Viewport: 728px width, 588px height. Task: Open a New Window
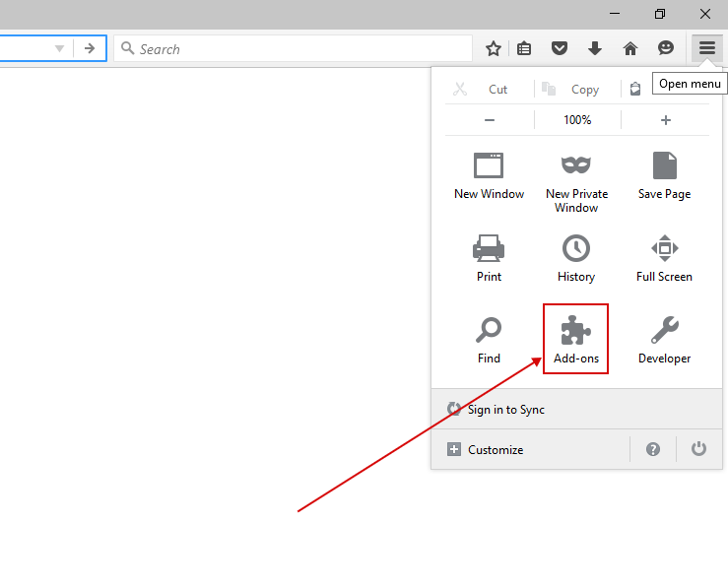pyautogui.click(x=489, y=176)
